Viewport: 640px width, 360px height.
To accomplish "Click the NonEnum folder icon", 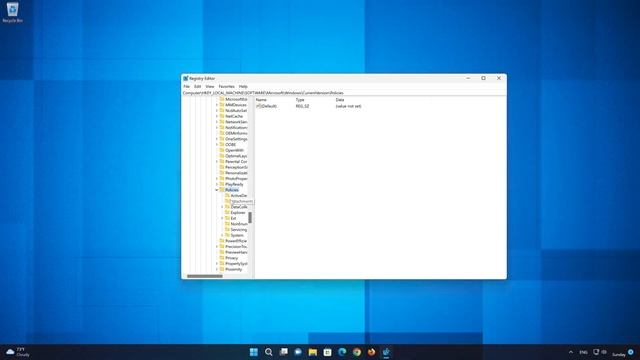I will (227, 224).
